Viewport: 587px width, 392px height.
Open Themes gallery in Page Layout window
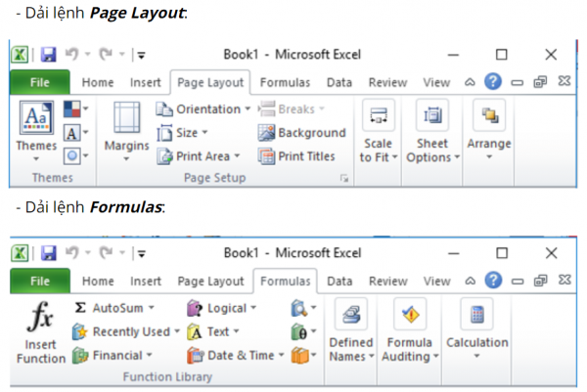point(36,131)
